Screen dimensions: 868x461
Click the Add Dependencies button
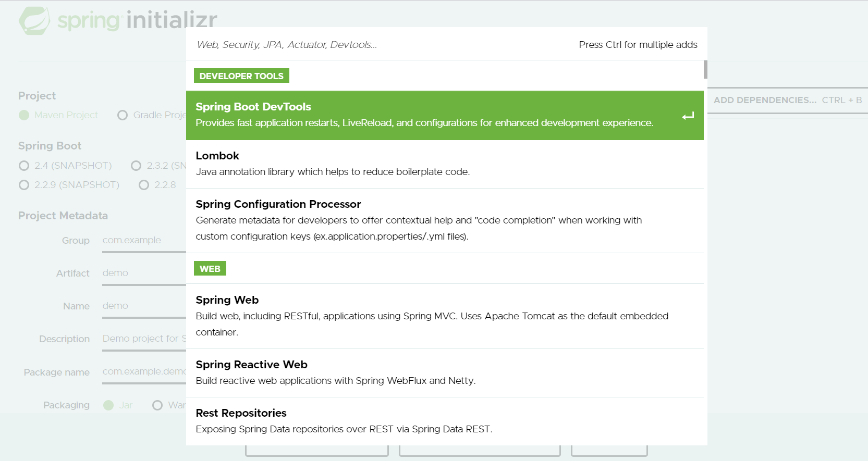[x=788, y=100]
